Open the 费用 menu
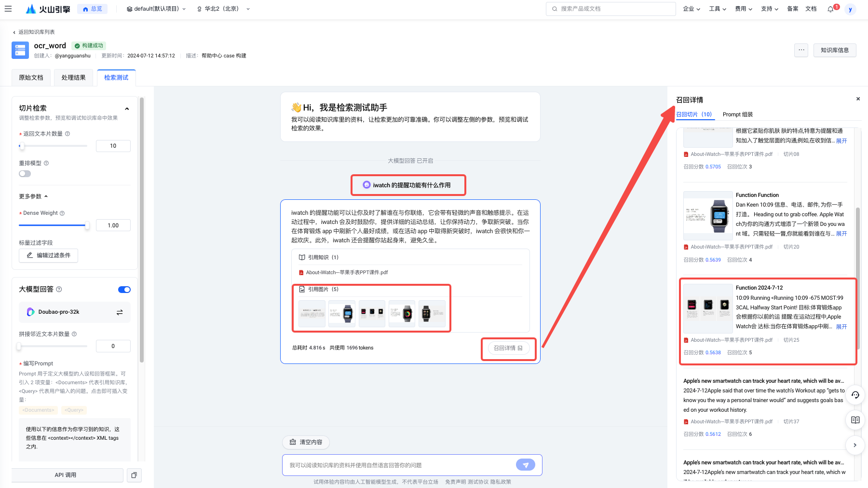 pos(744,9)
